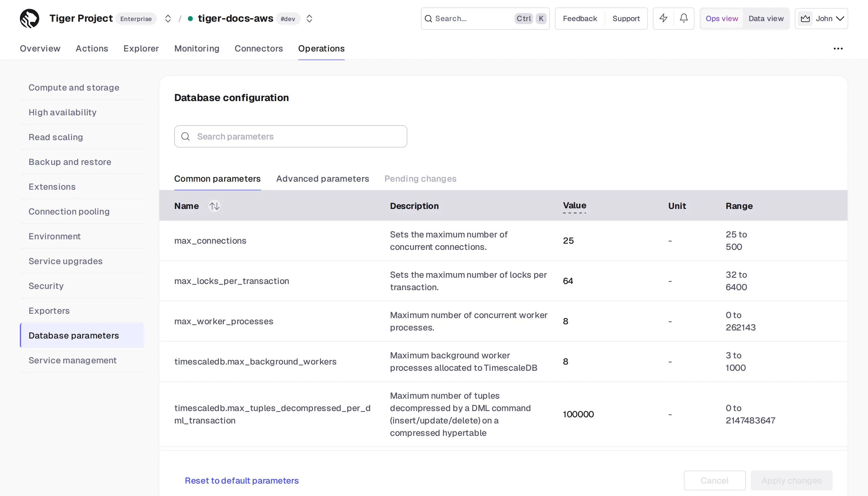Open Extensions in sidebar
The width and height of the screenshot is (868, 496).
82,187
